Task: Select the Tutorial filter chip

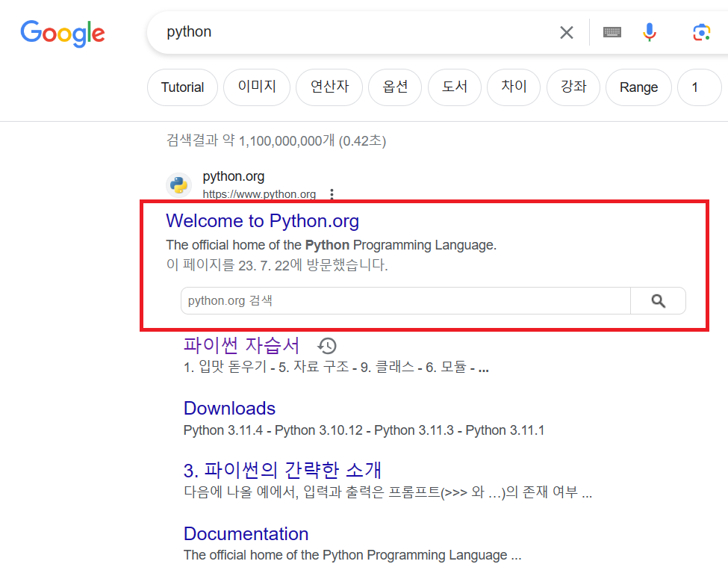Action: tap(182, 87)
